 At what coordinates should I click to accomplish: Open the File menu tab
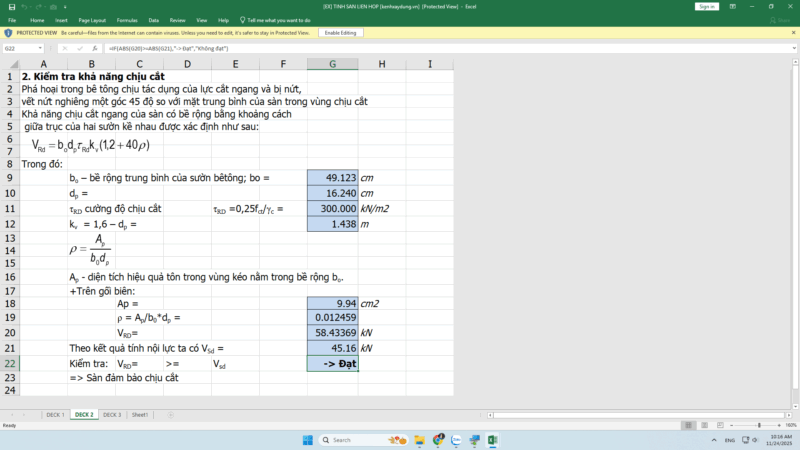click(12, 19)
